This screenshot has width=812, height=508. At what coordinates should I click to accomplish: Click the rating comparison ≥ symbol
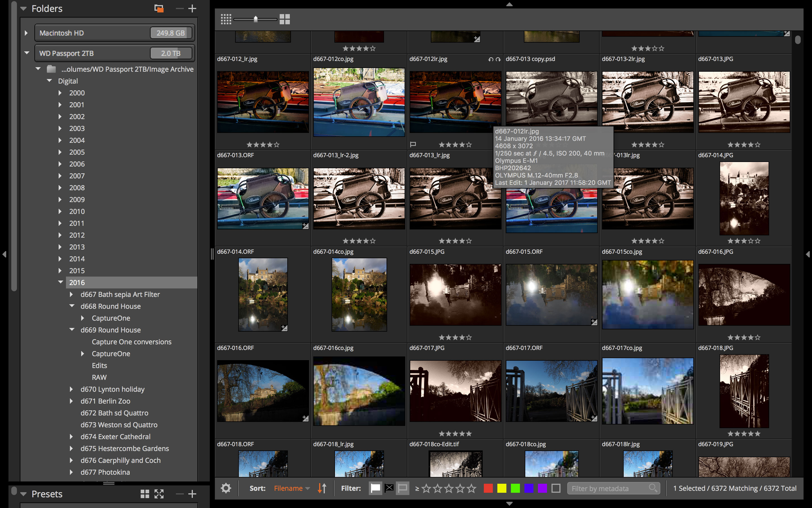417,489
